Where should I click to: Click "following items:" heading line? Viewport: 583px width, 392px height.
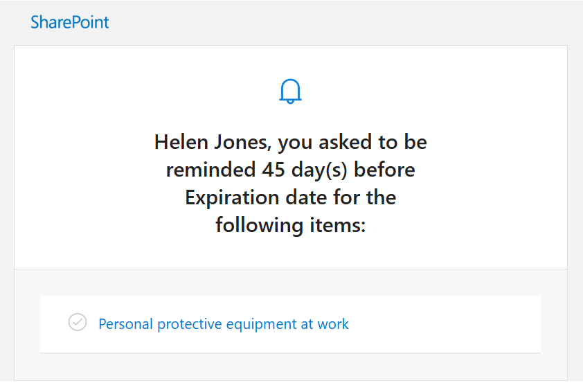(x=290, y=226)
